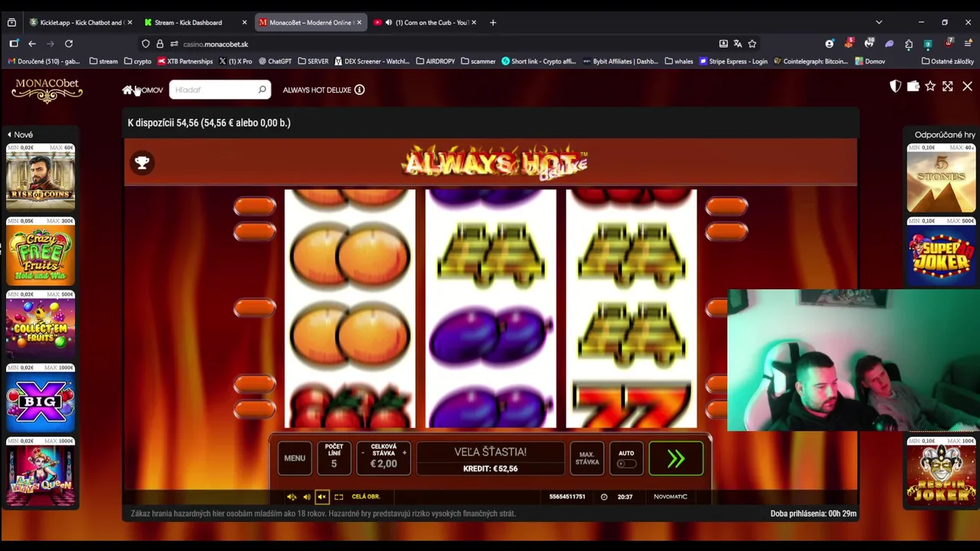The image size is (980, 551).
Task: Toggle the AUTO spin switch
Action: (626, 464)
